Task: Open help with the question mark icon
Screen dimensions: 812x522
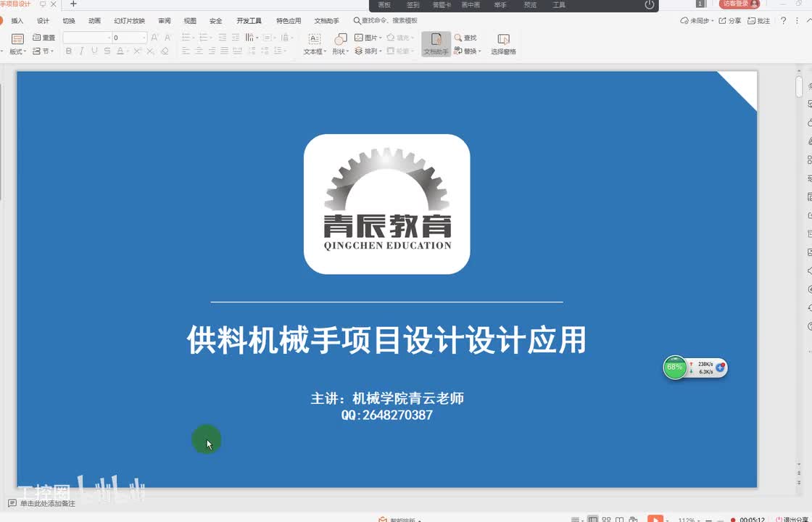Action: tap(784, 21)
